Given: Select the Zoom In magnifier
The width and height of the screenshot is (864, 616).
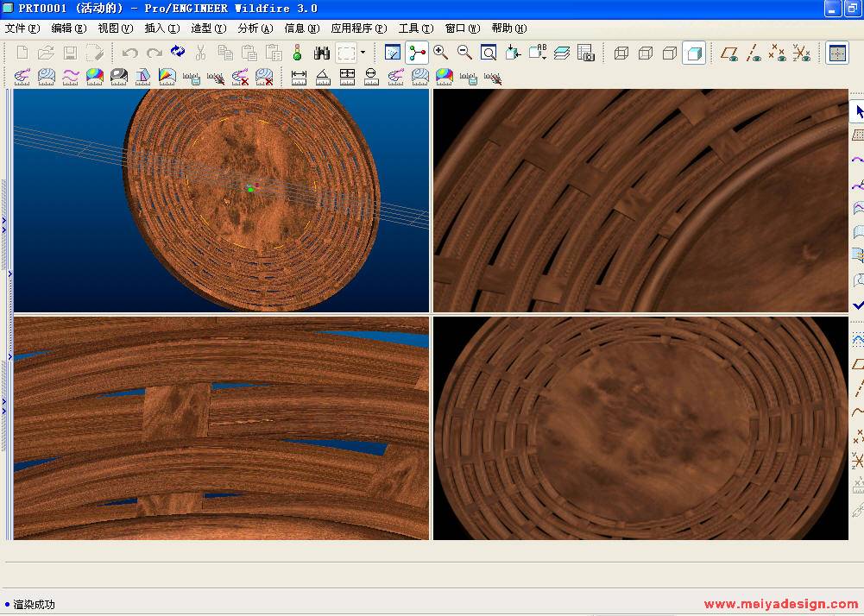Looking at the screenshot, I should tap(441, 53).
